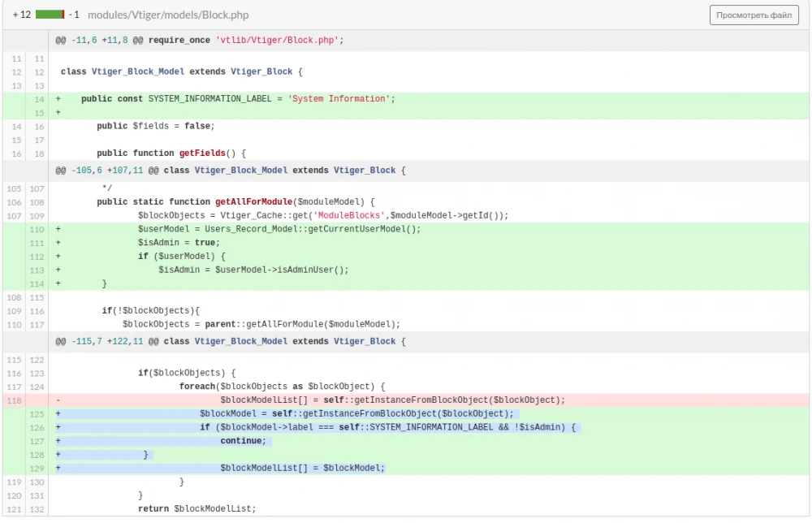Select new line number 14
The height and width of the screenshot is (523, 812).
coord(38,99)
